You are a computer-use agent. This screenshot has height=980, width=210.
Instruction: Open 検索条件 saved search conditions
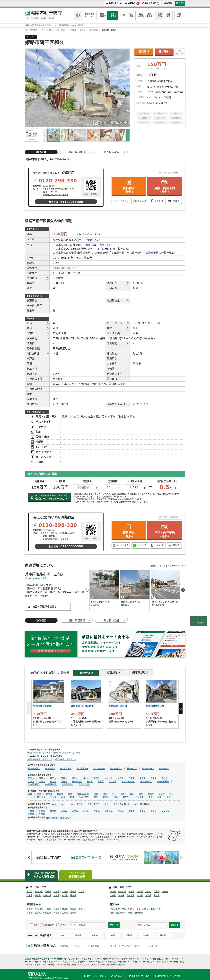[x=133, y=3]
